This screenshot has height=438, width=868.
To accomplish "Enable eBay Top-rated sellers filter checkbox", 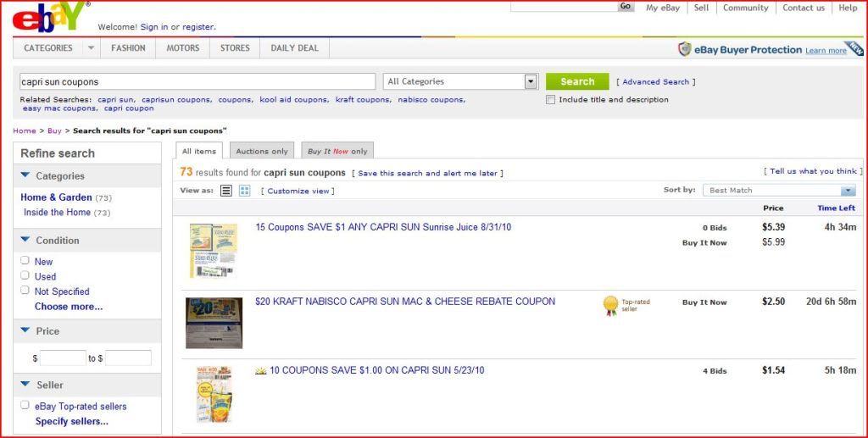I will point(25,405).
